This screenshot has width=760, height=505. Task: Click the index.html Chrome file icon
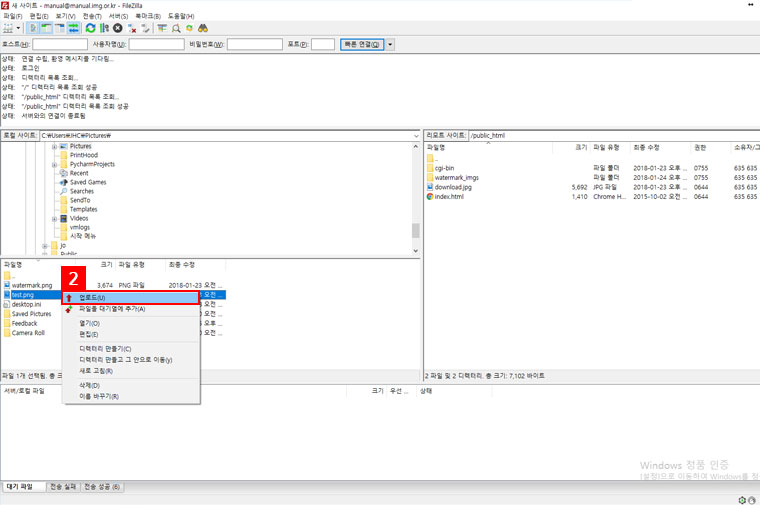tap(430, 197)
